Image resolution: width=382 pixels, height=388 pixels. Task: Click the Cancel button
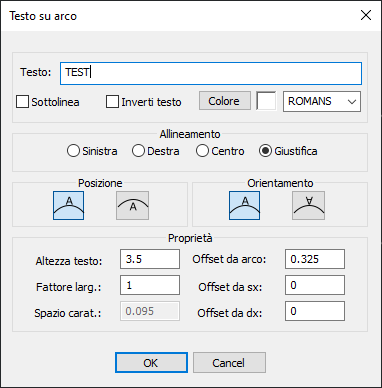pos(229,363)
